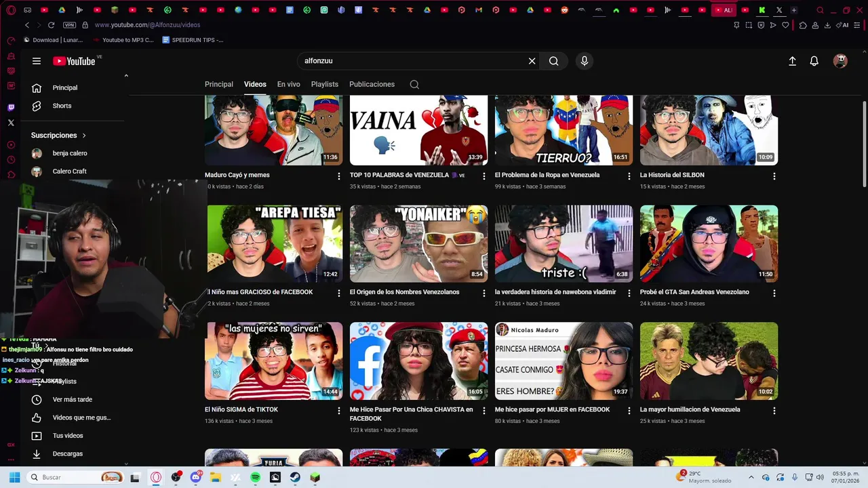The image size is (868, 488).
Task: Open 'SPEEDRUN TIPS -...' bookmark
Action: pos(193,40)
